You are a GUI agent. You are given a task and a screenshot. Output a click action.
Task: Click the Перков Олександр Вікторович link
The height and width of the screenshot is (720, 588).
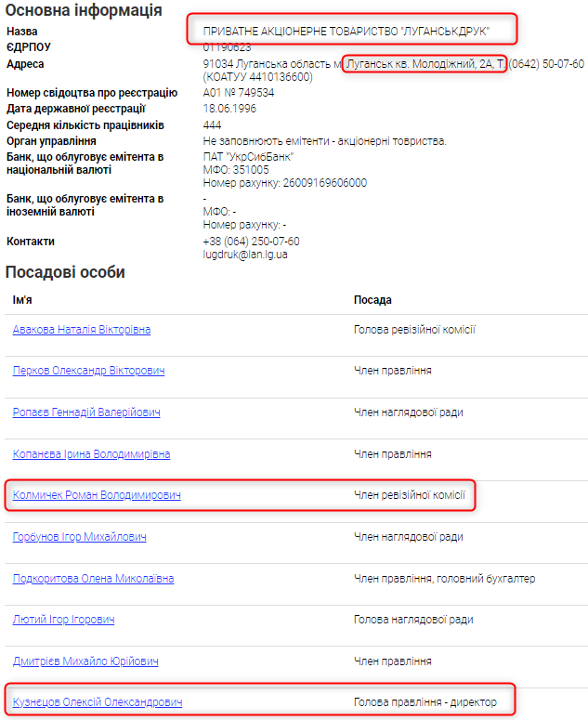click(88, 371)
